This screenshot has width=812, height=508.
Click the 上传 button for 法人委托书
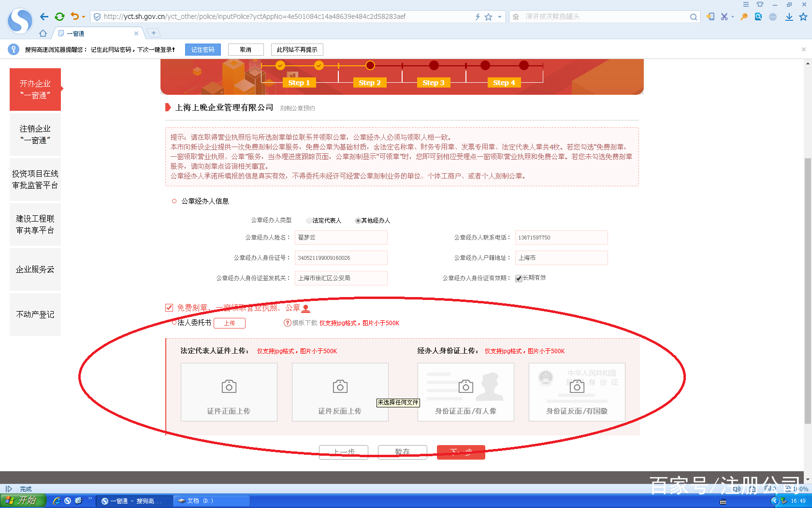pos(229,323)
